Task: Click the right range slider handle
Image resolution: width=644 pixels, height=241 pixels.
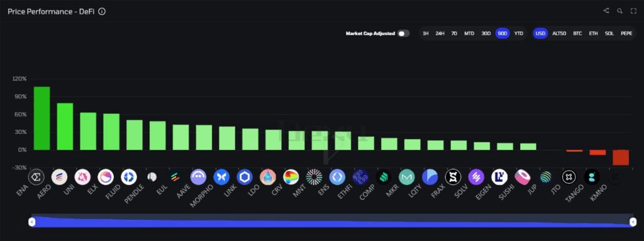Action: pyautogui.click(x=633, y=222)
